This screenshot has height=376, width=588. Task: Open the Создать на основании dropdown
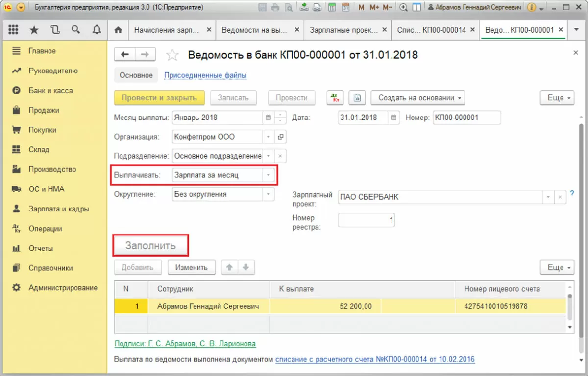coord(417,98)
